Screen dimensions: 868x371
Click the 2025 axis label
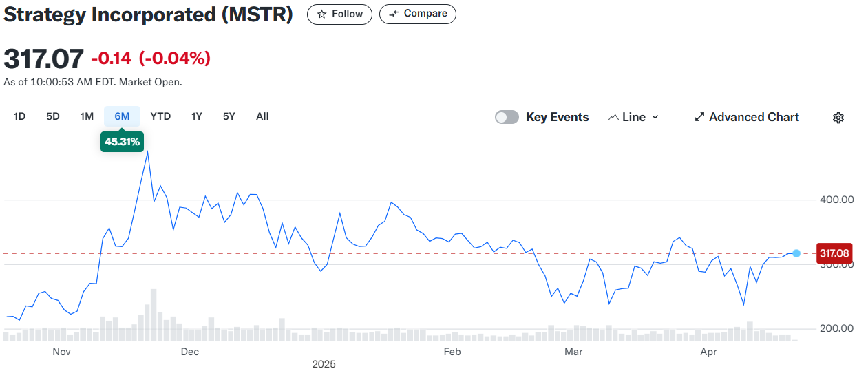pyautogui.click(x=324, y=363)
